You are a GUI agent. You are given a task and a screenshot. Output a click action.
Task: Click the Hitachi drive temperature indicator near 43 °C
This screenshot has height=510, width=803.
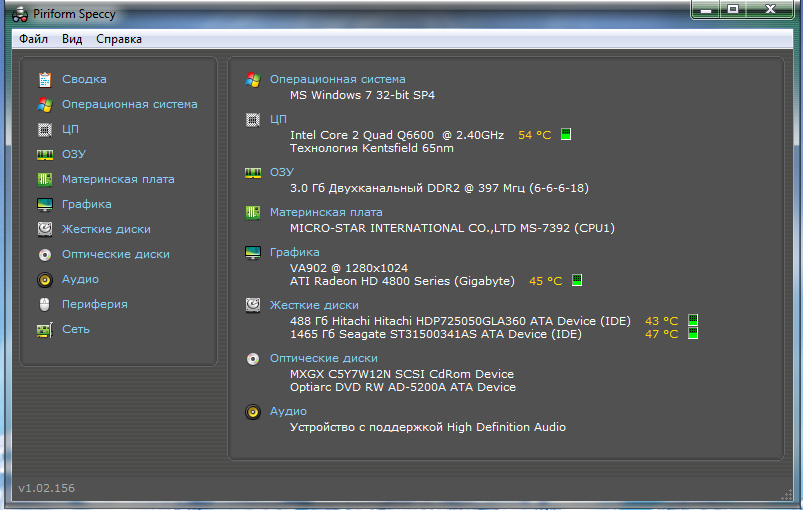(693, 321)
